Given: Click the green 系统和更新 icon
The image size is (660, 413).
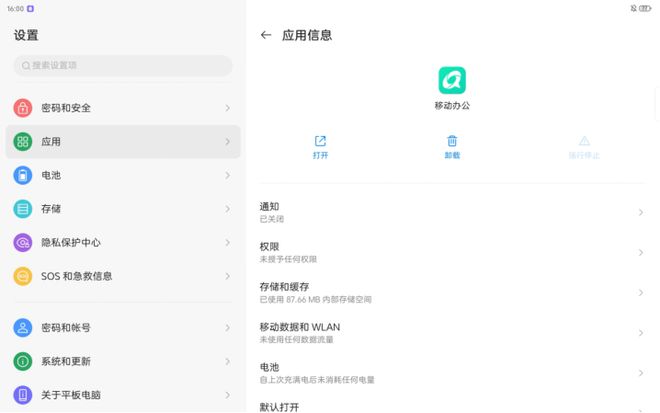Looking at the screenshot, I should [23, 361].
